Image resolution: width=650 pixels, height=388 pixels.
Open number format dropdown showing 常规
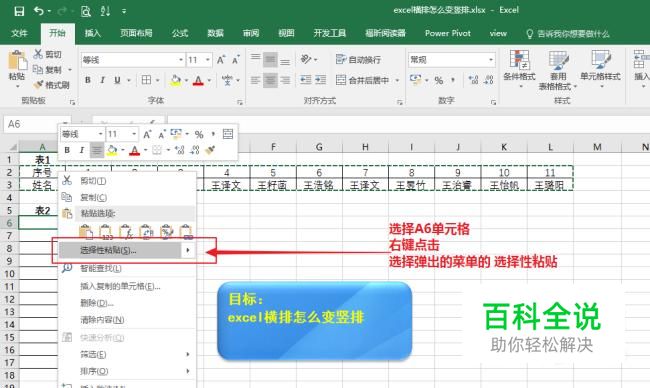(x=490, y=60)
